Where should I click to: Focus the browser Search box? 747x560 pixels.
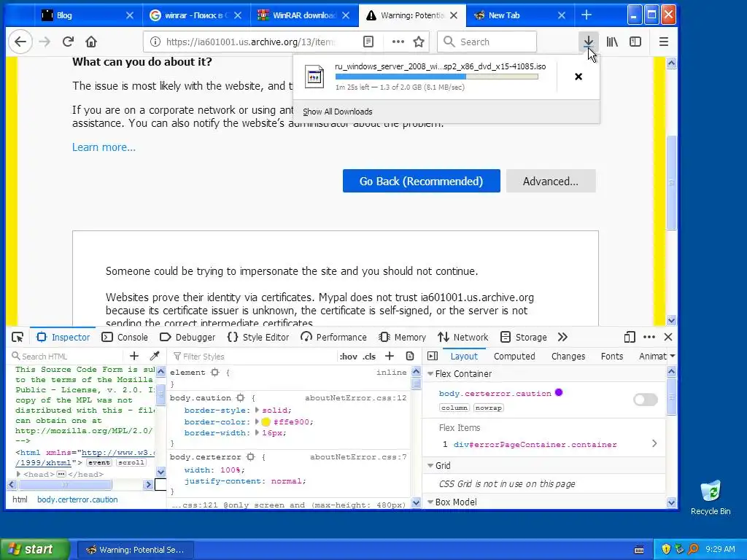coord(487,42)
